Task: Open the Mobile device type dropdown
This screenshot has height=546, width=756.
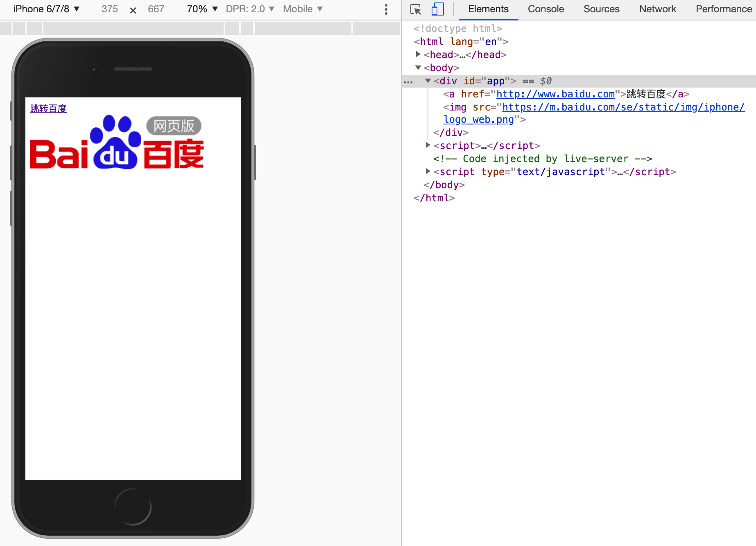Action: coord(303,9)
